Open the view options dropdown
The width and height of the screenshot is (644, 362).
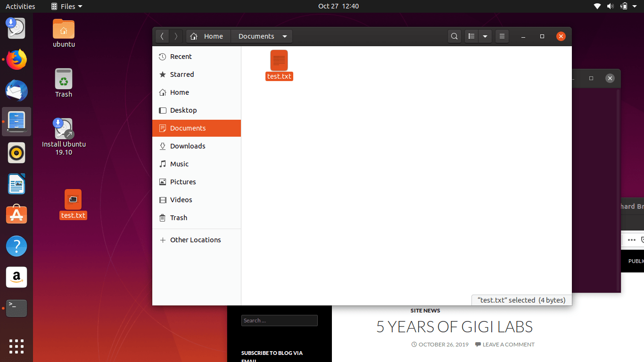[485, 36]
